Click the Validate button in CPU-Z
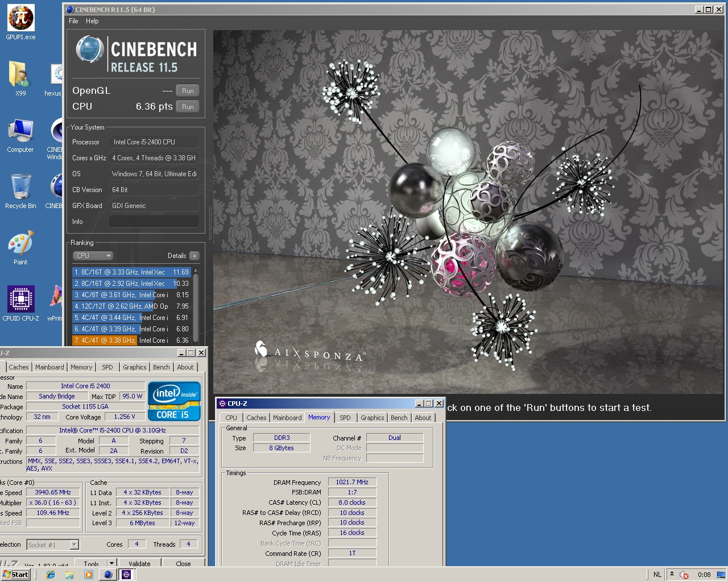Viewport: 728px width, 582px height. click(x=139, y=564)
